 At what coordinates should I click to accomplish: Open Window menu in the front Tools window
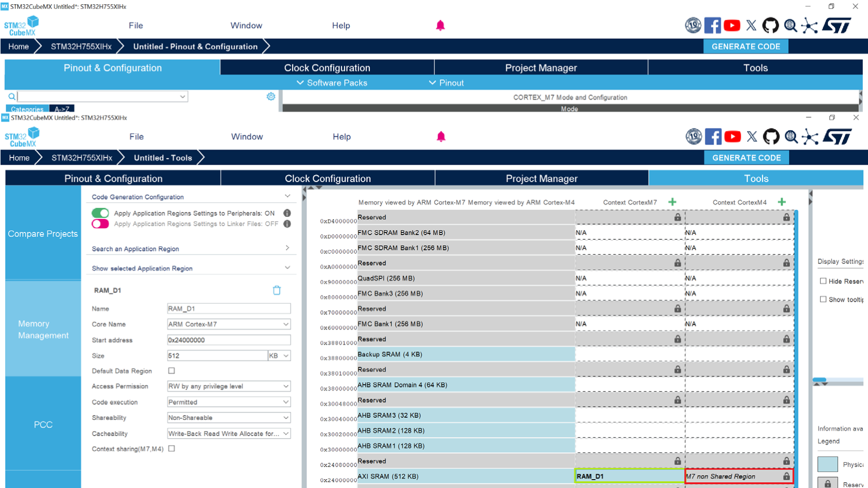pyautogui.click(x=247, y=137)
